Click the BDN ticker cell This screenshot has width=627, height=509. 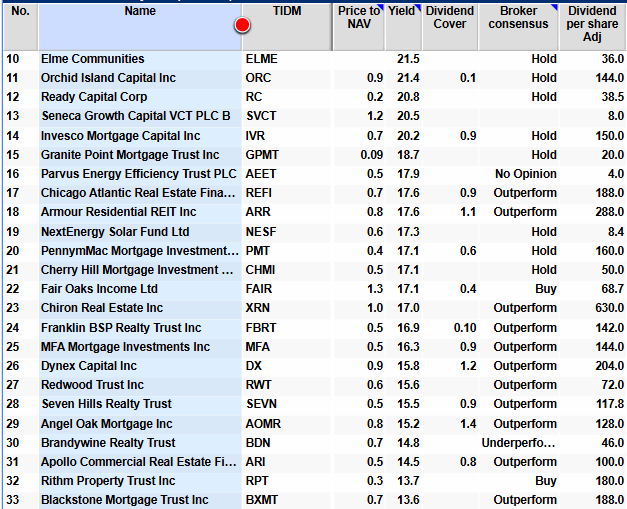(258, 443)
